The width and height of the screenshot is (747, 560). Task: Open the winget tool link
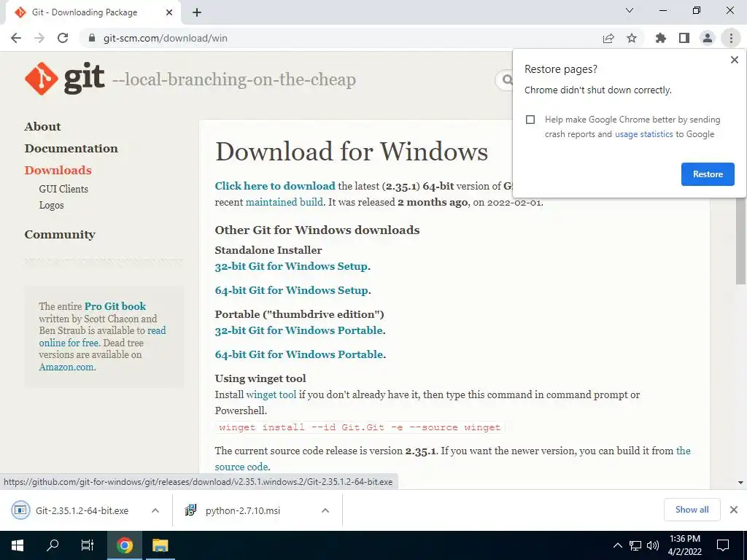(271, 394)
